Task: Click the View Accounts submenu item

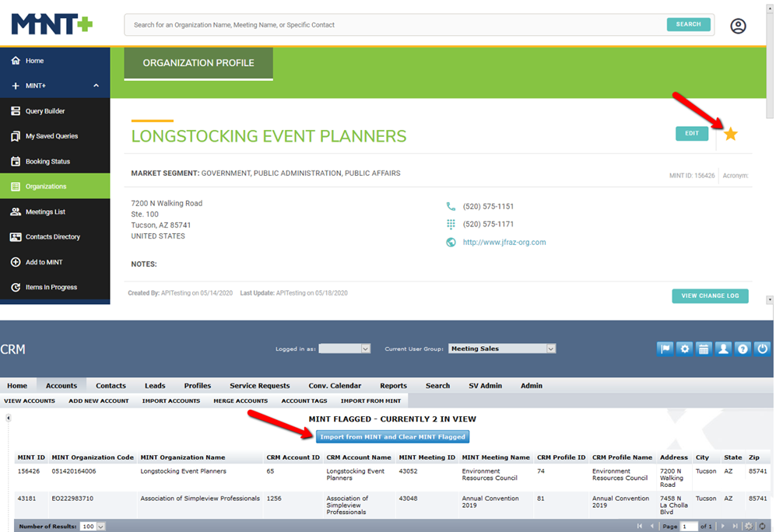Action: click(30, 401)
